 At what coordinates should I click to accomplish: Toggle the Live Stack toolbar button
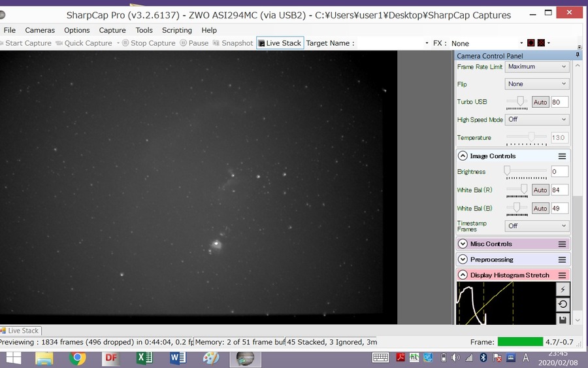click(x=280, y=43)
